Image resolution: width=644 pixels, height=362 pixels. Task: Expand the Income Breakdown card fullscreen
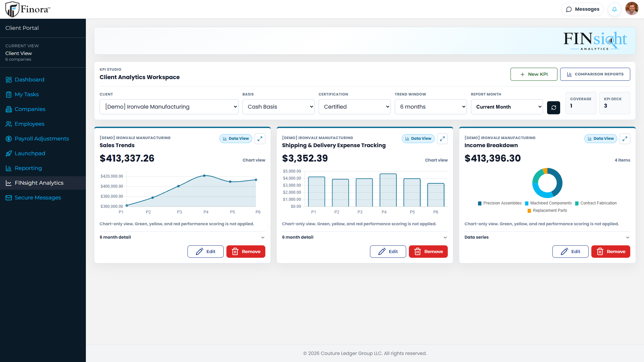[625, 139]
